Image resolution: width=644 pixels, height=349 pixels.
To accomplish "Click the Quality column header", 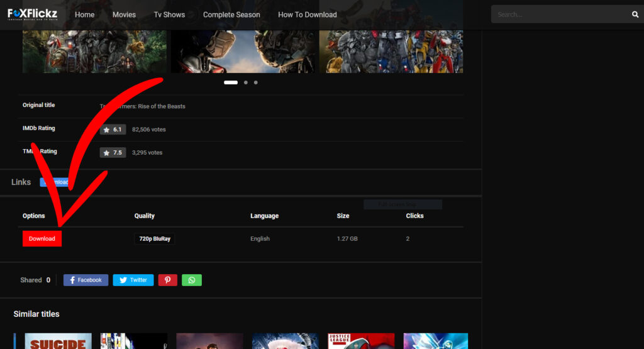I will click(x=145, y=216).
